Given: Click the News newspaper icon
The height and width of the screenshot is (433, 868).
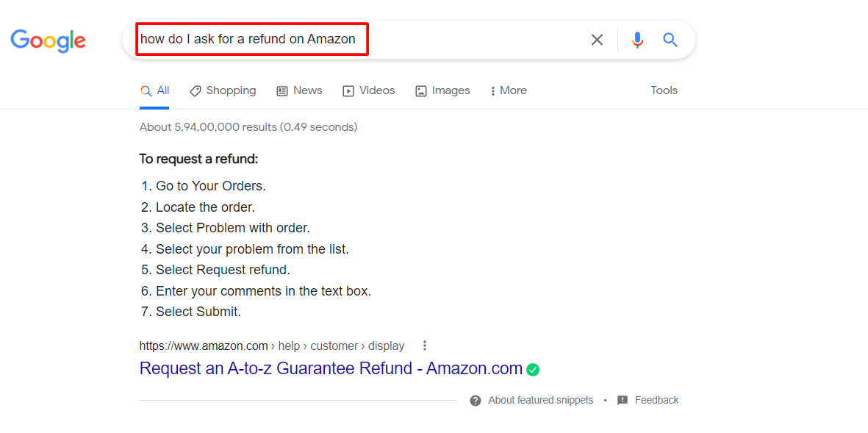Looking at the screenshot, I should coord(282,91).
